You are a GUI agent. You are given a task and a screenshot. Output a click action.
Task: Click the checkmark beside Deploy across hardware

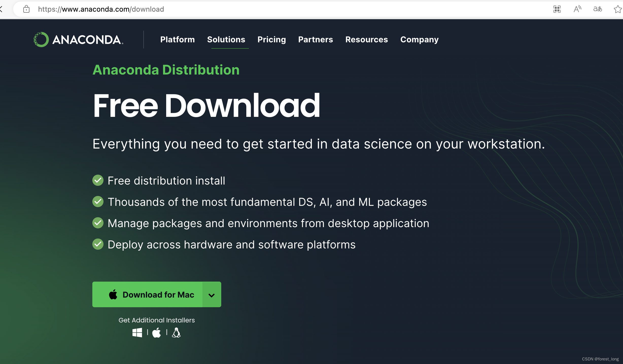98,244
